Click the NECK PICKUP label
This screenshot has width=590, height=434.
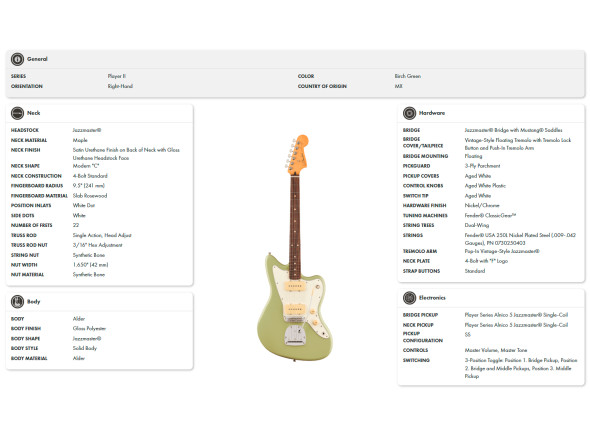pos(418,325)
